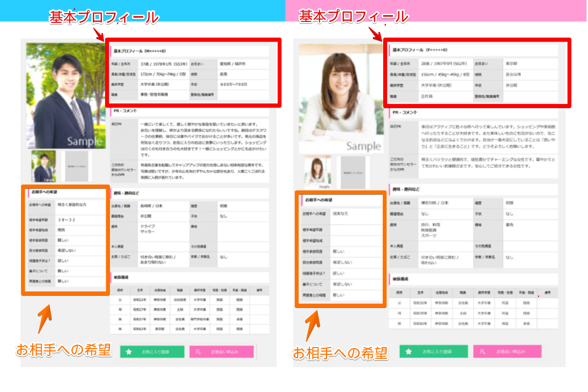Click the 基本プロフィール (M*****0) heading
The width and height of the screenshot is (588, 392).
tap(140, 51)
